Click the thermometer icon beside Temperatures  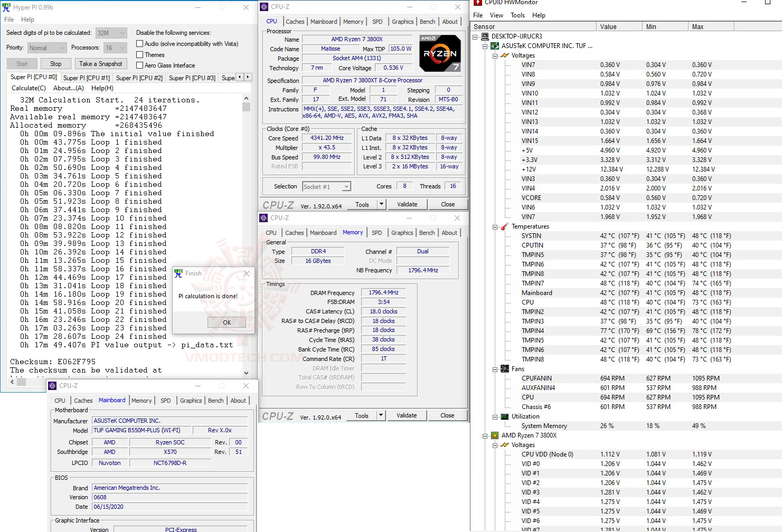504,226
